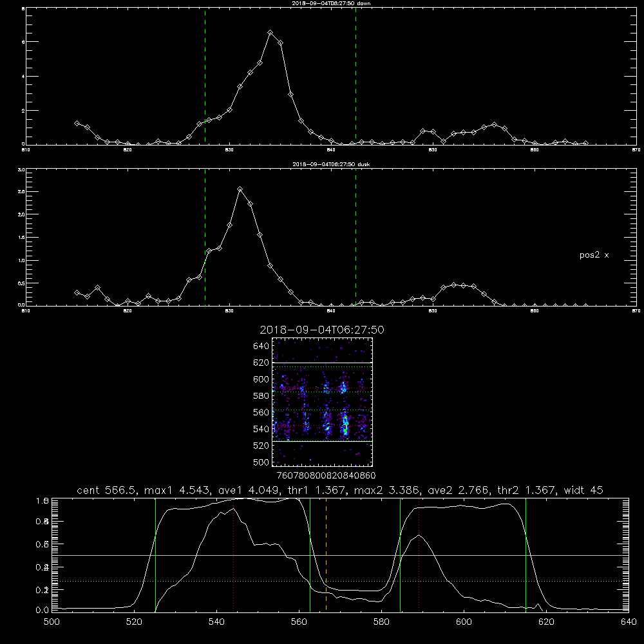Click the '640' x-axis label of bottom plot
Screen dimensions: 644x644
coord(629,622)
